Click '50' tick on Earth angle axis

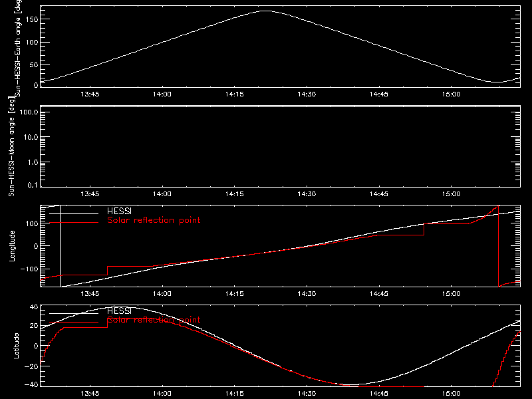coord(34,65)
